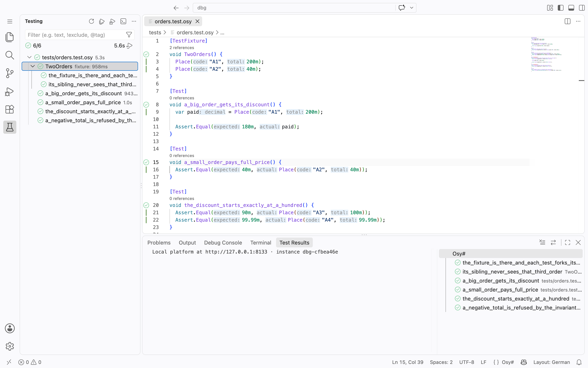Click gutter test status on line 15

146,162
